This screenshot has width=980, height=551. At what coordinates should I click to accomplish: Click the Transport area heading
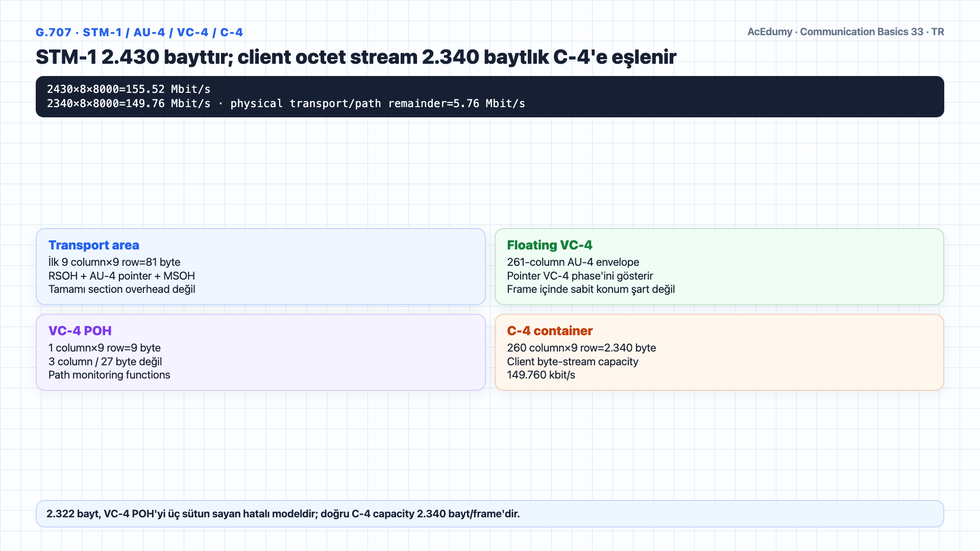tap(94, 245)
